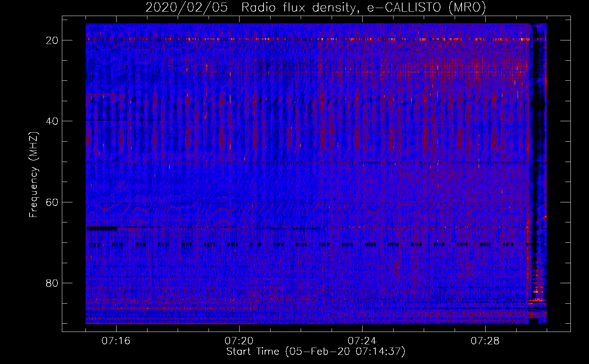The height and width of the screenshot is (364, 589).
Task: Click the time tick label '07:16'
Action: 116,341
